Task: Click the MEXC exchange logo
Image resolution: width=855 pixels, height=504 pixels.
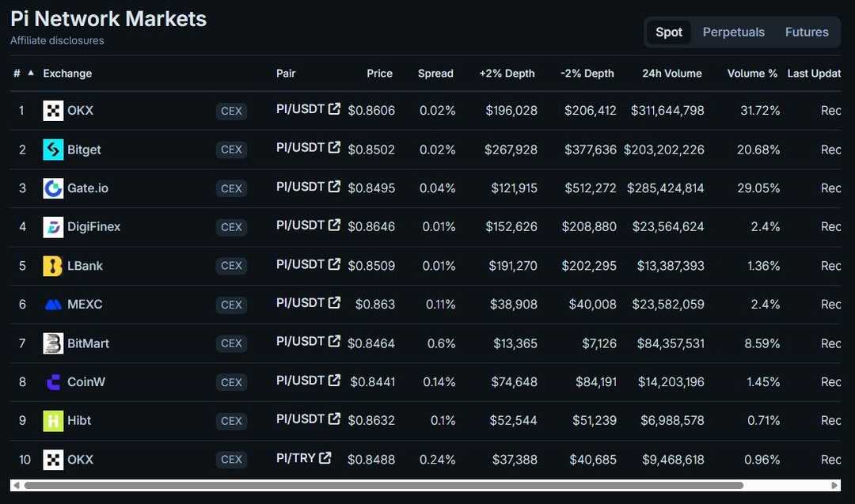Action: tap(52, 304)
